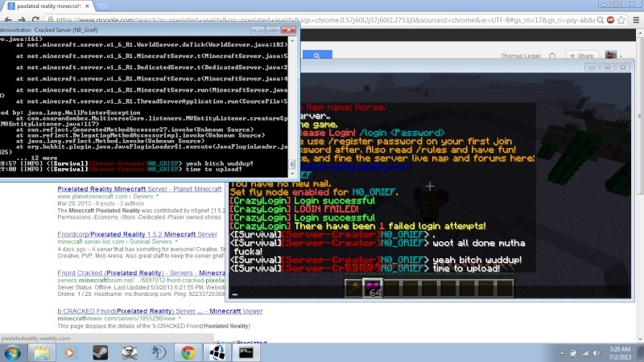Click "java.lang.NullPointerException" line in console
Viewport: 644px width, 362px height.
coord(84,113)
